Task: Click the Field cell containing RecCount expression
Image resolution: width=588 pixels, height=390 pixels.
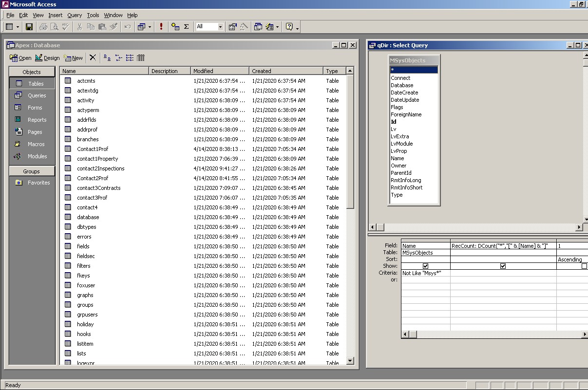Action: click(503, 246)
